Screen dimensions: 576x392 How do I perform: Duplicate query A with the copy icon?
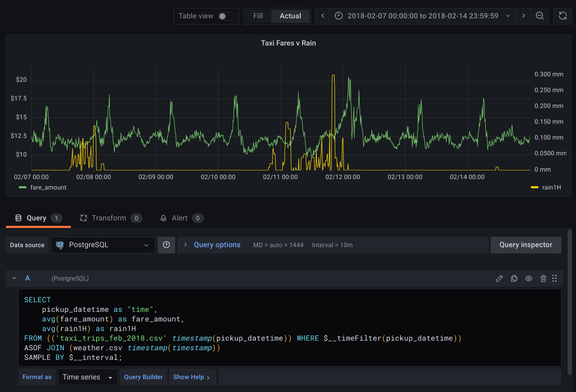[x=514, y=278]
